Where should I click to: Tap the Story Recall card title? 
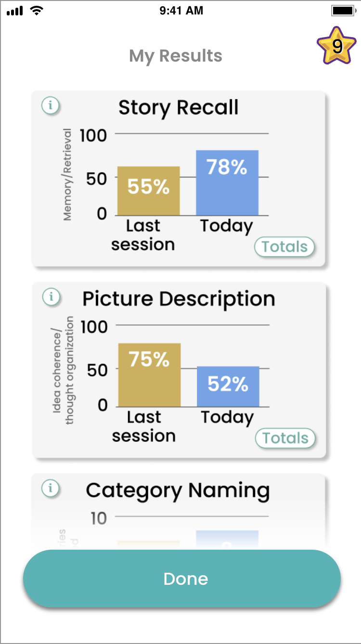[x=179, y=107]
